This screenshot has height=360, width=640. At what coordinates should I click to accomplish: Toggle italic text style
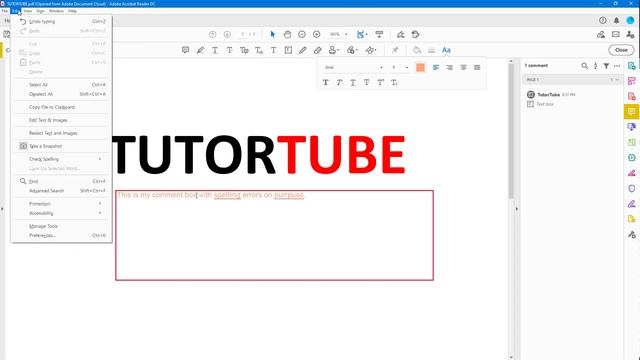coord(339,82)
